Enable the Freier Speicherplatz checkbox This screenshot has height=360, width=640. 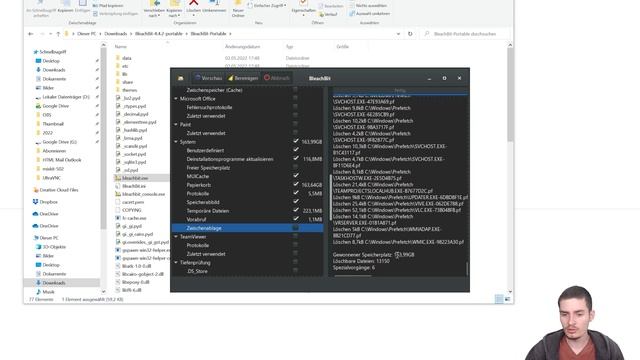[x=296, y=167]
